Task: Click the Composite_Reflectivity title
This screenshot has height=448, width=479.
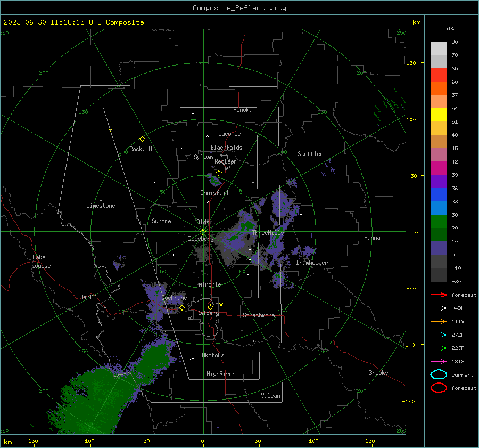Action: coord(239,8)
